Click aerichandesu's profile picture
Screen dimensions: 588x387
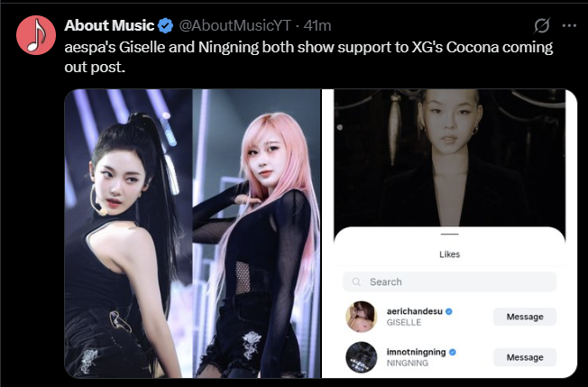click(361, 317)
